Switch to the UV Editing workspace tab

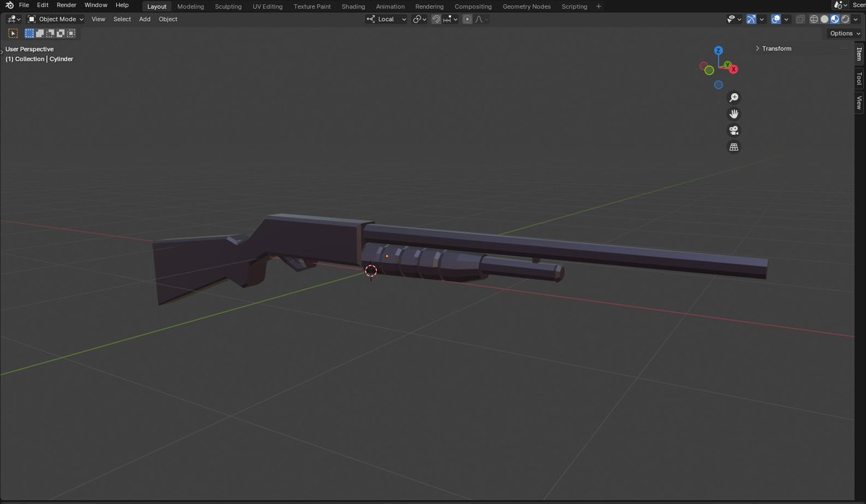[x=268, y=6]
